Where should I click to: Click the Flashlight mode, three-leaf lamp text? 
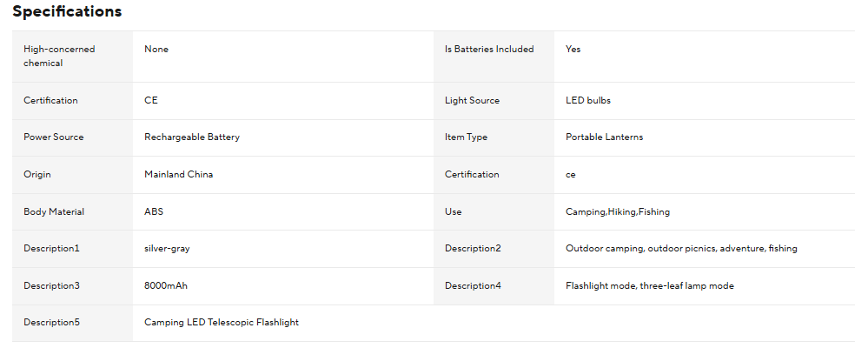coord(649,286)
